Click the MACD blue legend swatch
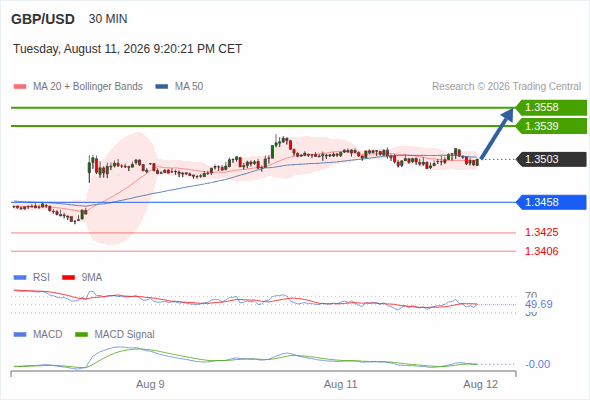The image size is (590, 400). point(20,335)
